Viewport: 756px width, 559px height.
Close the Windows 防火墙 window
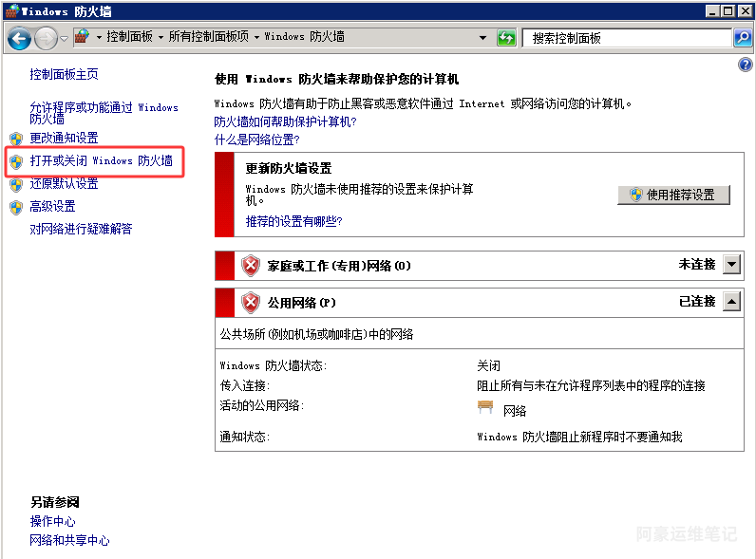click(745, 10)
